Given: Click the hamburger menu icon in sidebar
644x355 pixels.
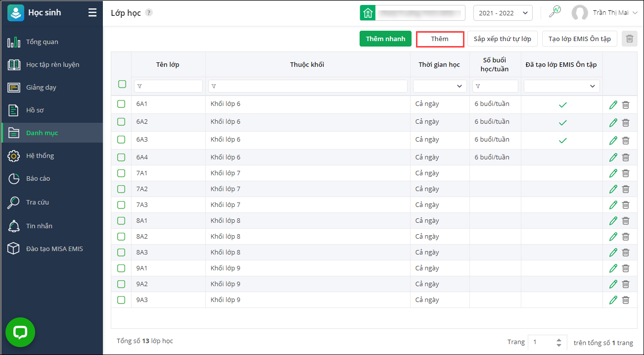Looking at the screenshot, I should click(92, 13).
